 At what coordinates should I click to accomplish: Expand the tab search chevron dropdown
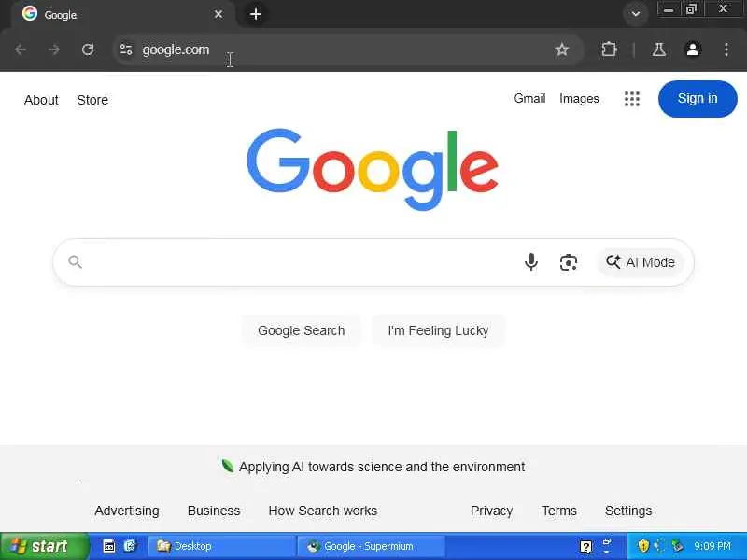(636, 14)
